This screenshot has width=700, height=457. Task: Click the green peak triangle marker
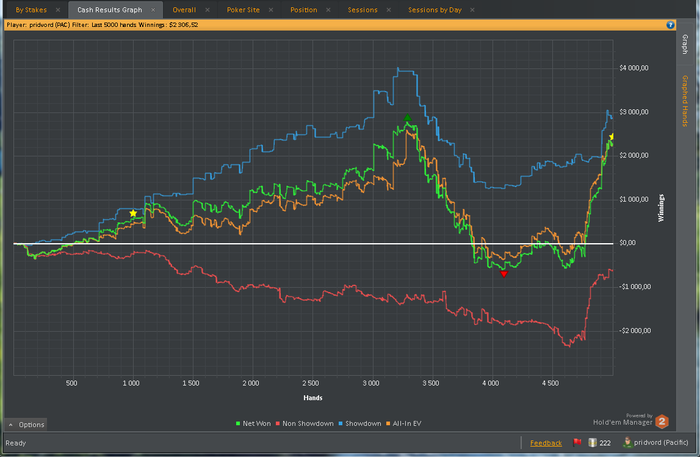pos(407,118)
